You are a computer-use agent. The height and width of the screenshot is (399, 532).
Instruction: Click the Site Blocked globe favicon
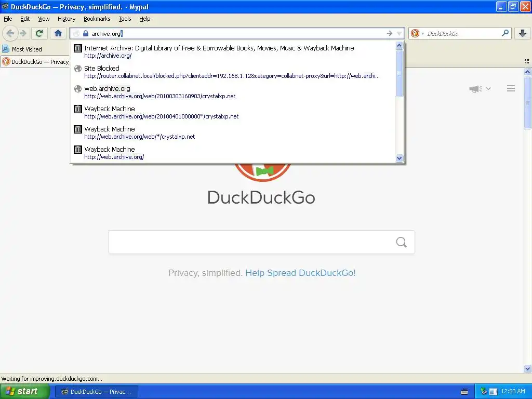78,69
